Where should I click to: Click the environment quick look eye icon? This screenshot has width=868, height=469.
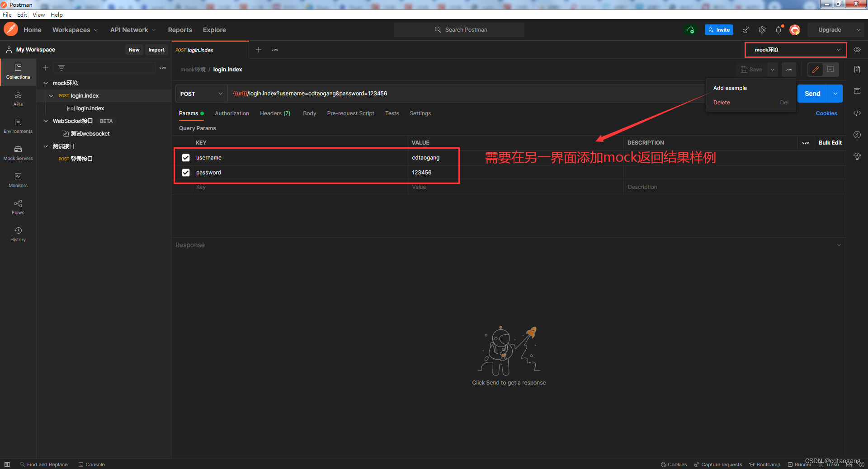[857, 50]
